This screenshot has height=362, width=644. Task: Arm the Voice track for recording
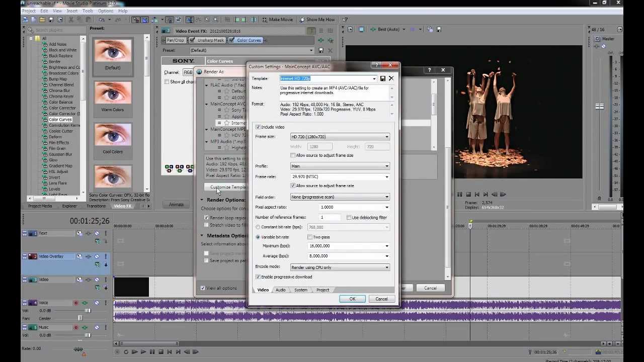tap(76, 303)
